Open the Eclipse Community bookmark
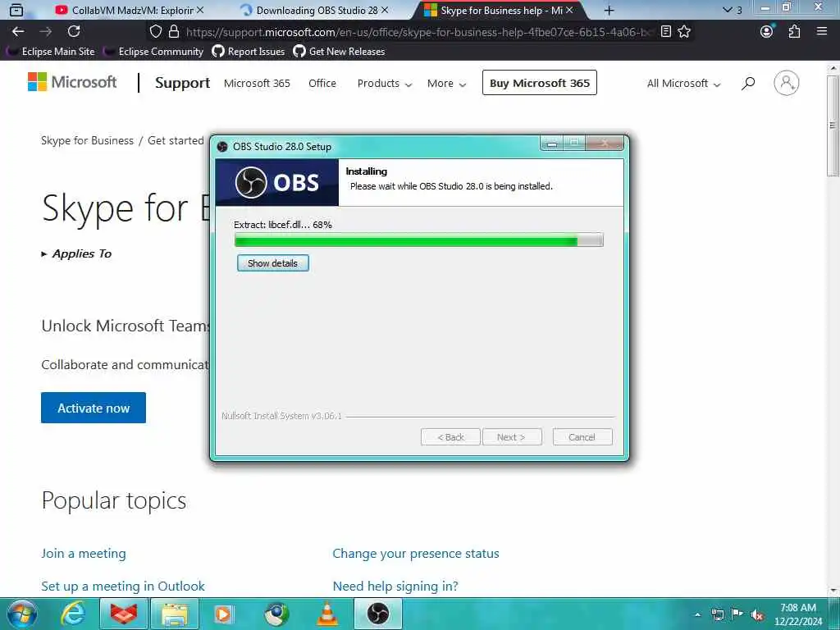This screenshot has width=840, height=630. pyautogui.click(x=155, y=52)
